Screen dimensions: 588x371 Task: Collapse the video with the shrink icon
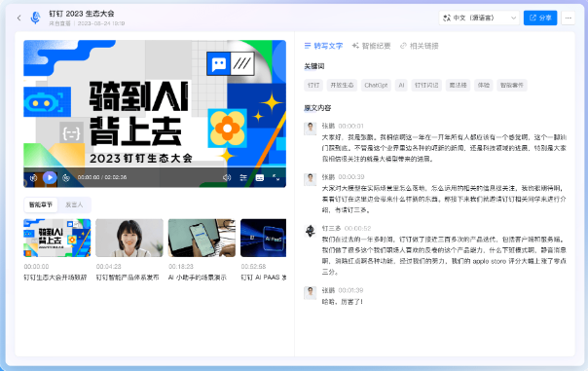click(276, 178)
